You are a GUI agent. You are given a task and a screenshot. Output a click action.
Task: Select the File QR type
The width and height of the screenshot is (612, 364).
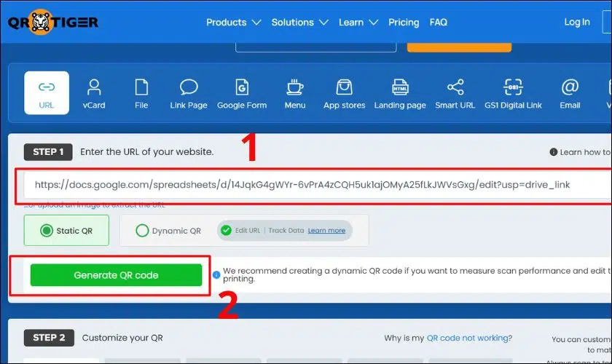[141, 94]
